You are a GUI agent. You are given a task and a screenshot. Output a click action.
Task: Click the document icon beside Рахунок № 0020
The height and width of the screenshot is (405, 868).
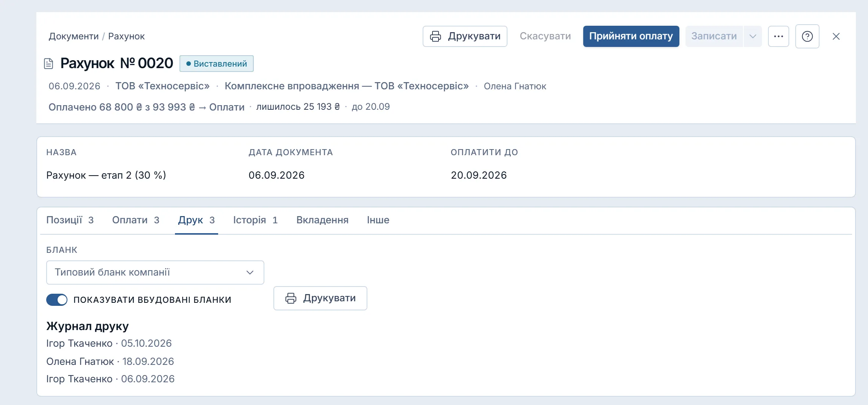(x=48, y=64)
